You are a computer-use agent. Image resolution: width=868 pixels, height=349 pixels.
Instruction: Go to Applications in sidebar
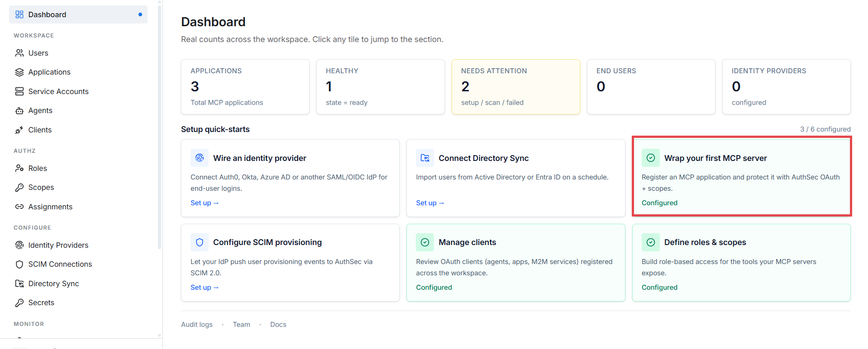click(78, 72)
